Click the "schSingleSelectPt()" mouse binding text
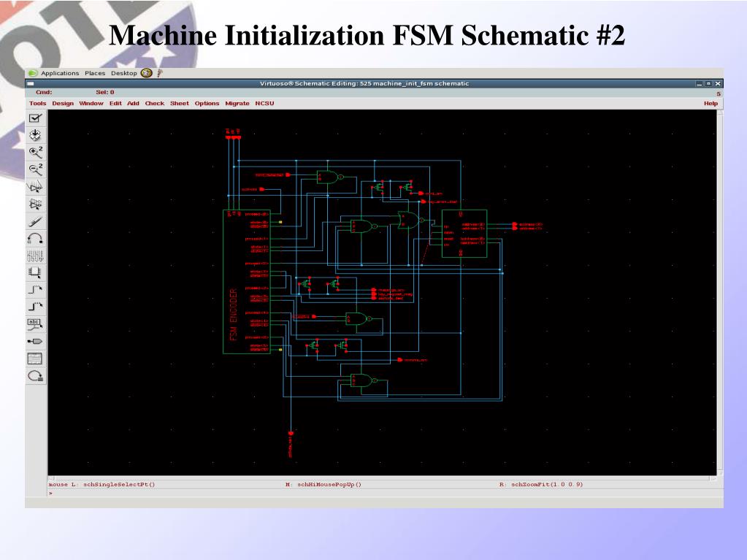The image size is (747, 560). [x=119, y=485]
